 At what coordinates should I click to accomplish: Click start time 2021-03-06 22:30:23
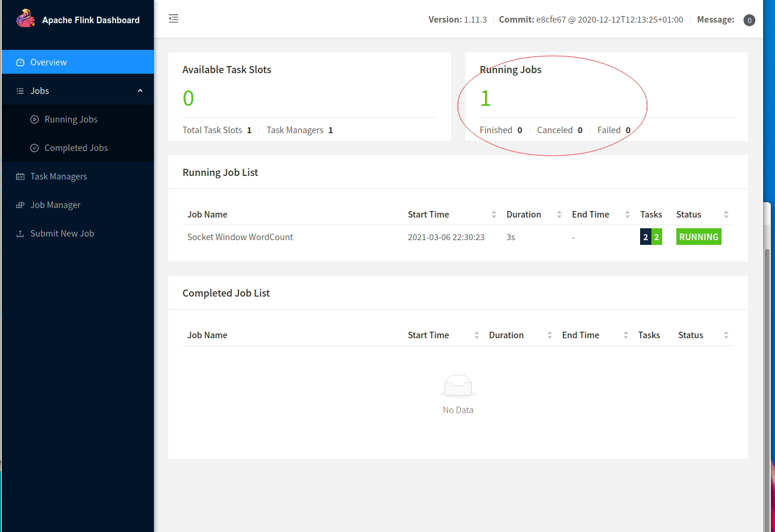tap(446, 237)
